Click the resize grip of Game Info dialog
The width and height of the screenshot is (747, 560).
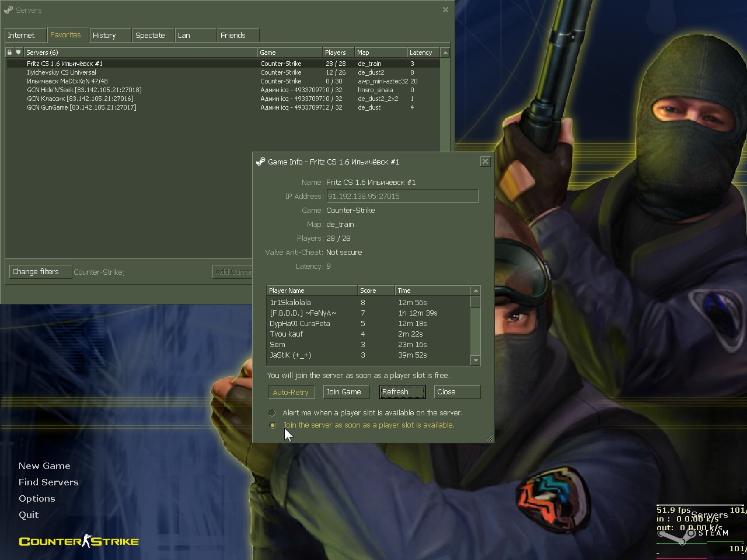point(489,438)
